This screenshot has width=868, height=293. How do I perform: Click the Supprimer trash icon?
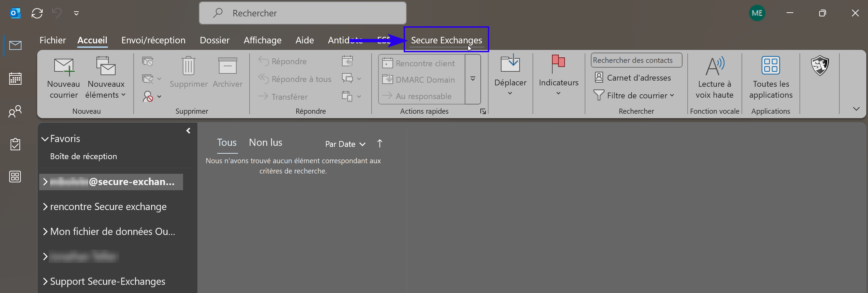(189, 72)
